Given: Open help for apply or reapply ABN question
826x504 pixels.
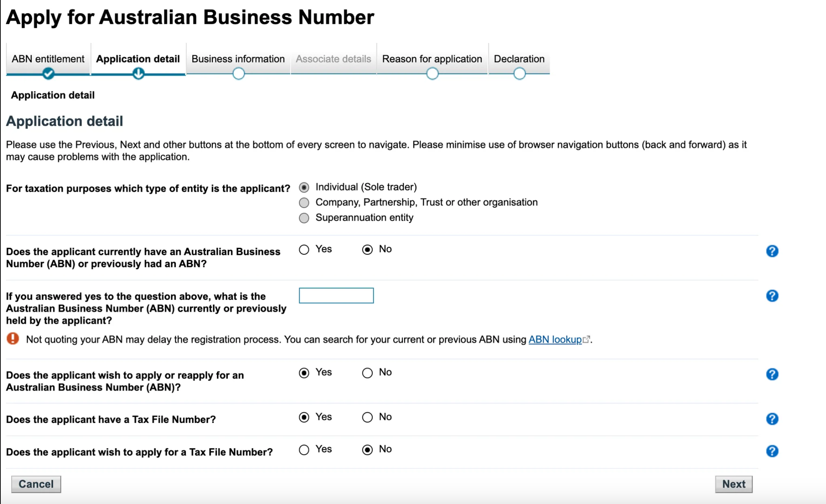Looking at the screenshot, I should (x=772, y=374).
